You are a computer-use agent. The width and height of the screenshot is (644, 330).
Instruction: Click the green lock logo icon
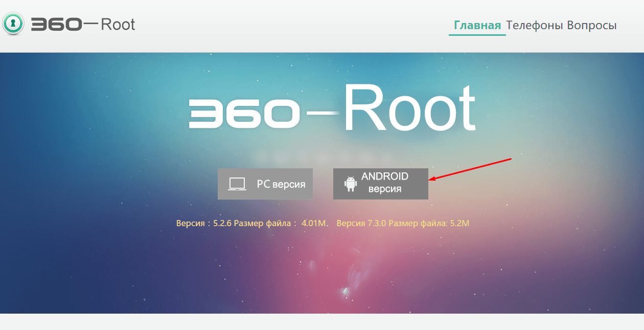[x=13, y=24]
